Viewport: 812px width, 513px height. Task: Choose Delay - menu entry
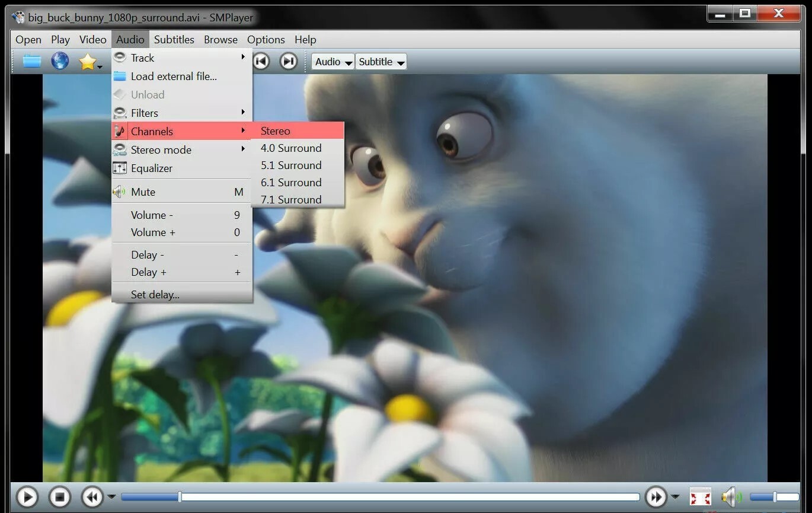[x=182, y=254]
